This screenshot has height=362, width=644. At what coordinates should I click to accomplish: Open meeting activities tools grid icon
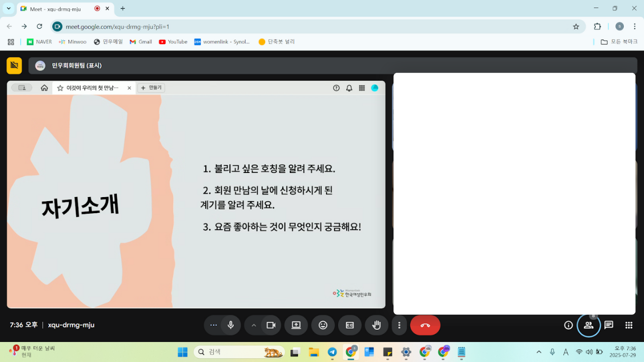click(629, 325)
